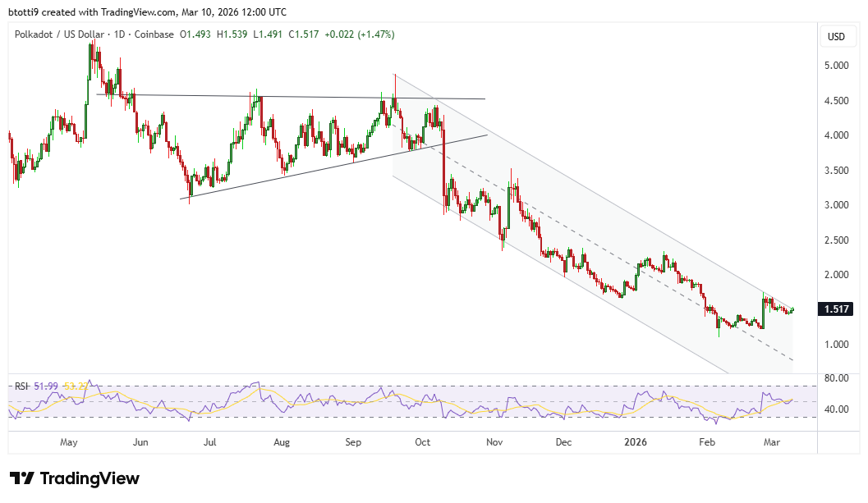Viewport: 868px width, 503px height.
Task: Click the 2026 label on the time axis
Action: [x=634, y=441]
